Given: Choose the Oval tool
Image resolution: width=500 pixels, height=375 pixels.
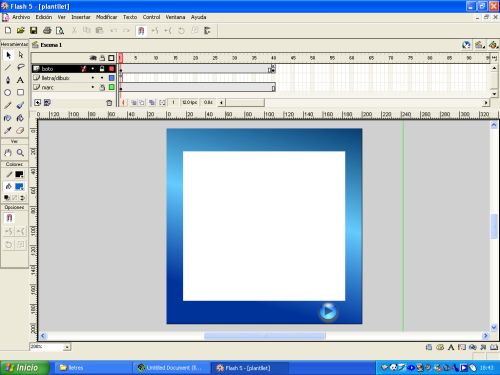Looking at the screenshot, I should coord(8,92).
